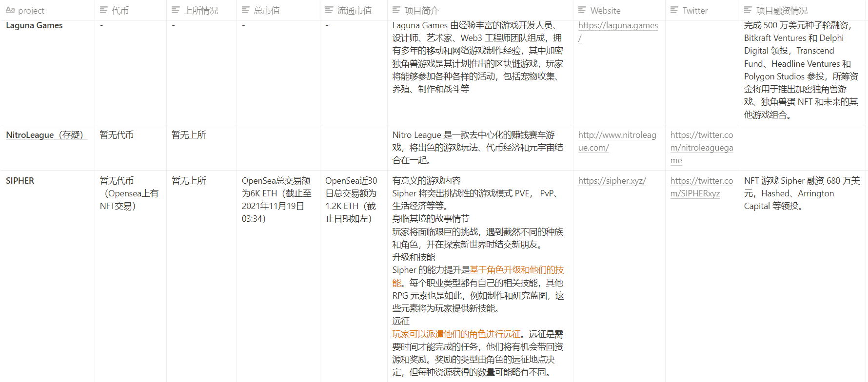Open the Website column header

pyautogui.click(x=619, y=10)
